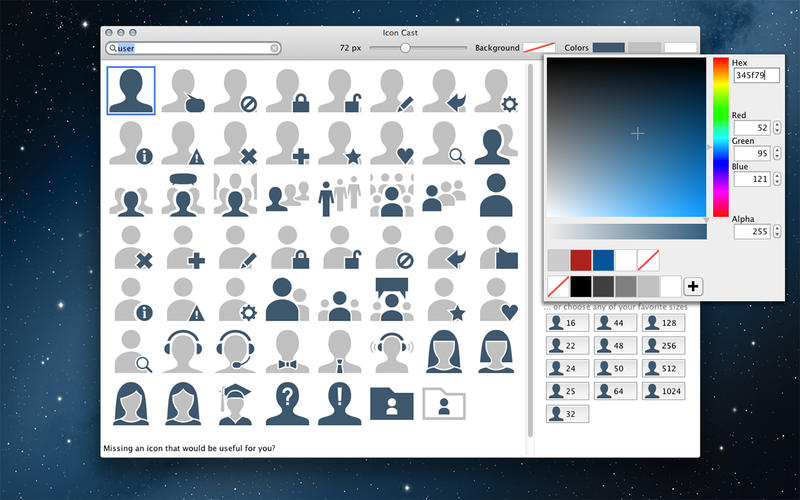
Task: Select the standing people figures icon
Action: coord(340,195)
